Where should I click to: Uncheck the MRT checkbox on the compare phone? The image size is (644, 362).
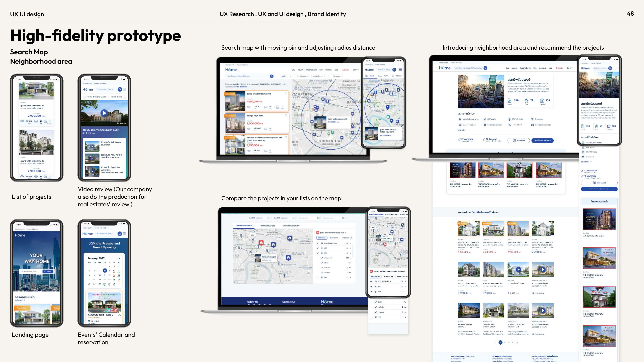(371, 287)
